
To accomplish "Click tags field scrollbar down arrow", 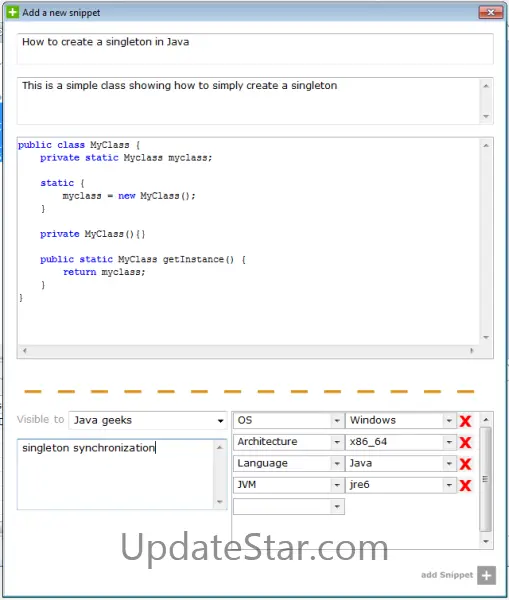I will [220, 501].
